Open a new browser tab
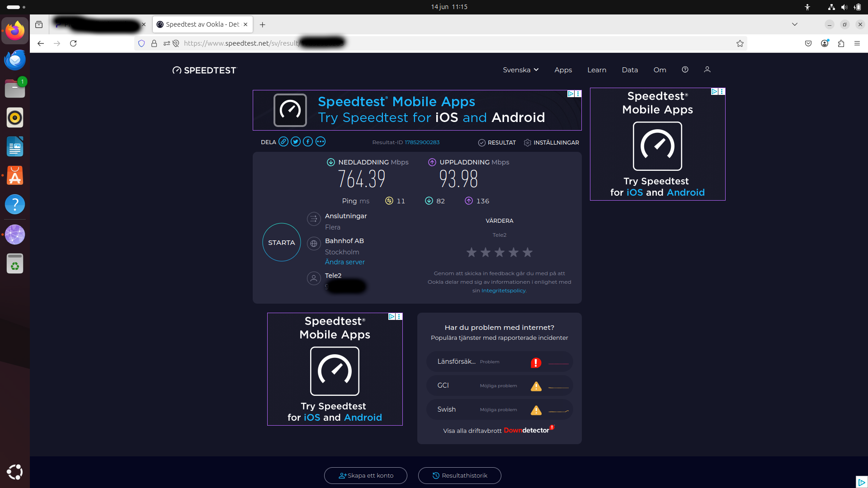Image resolution: width=868 pixels, height=488 pixels. (x=263, y=24)
